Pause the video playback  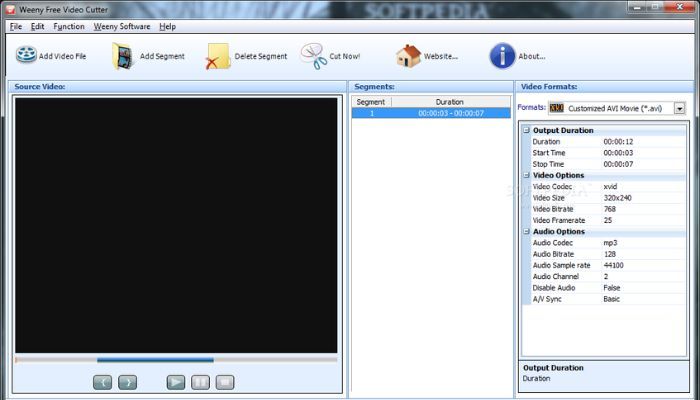click(x=200, y=382)
